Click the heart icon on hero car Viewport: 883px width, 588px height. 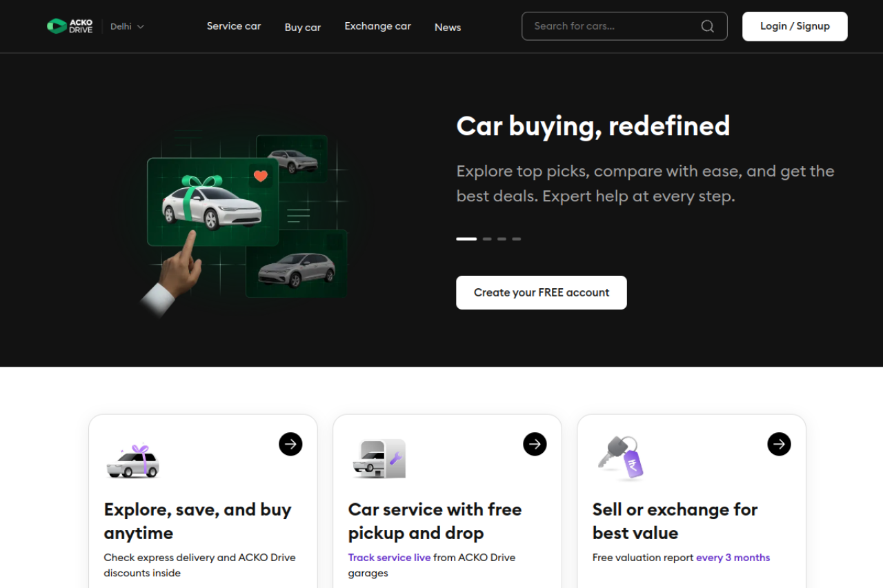(260, 176)
